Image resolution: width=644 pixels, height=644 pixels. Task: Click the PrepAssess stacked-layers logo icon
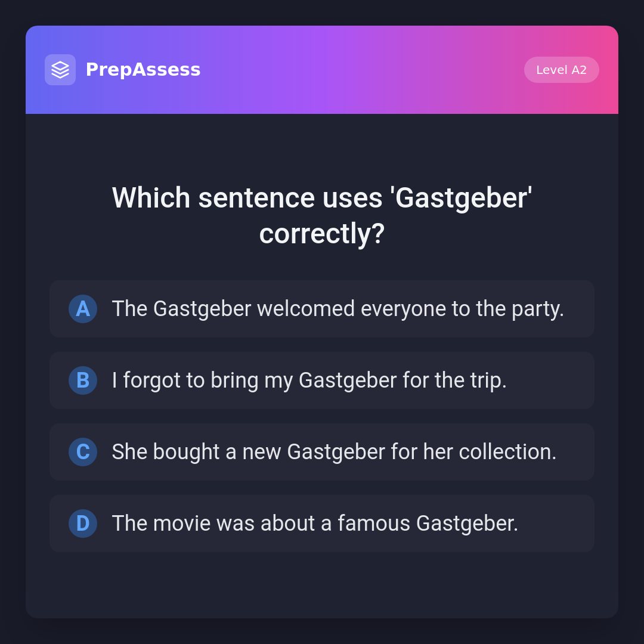[x=60, y=70]
